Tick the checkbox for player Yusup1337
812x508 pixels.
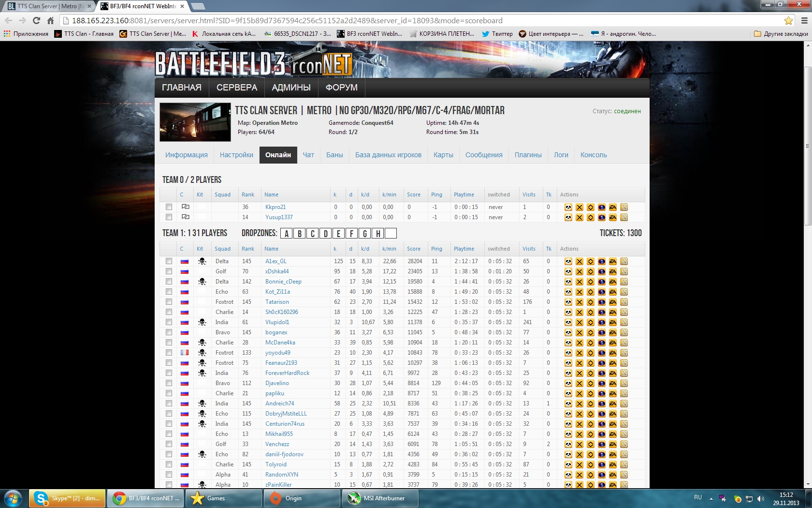point(169,217)
